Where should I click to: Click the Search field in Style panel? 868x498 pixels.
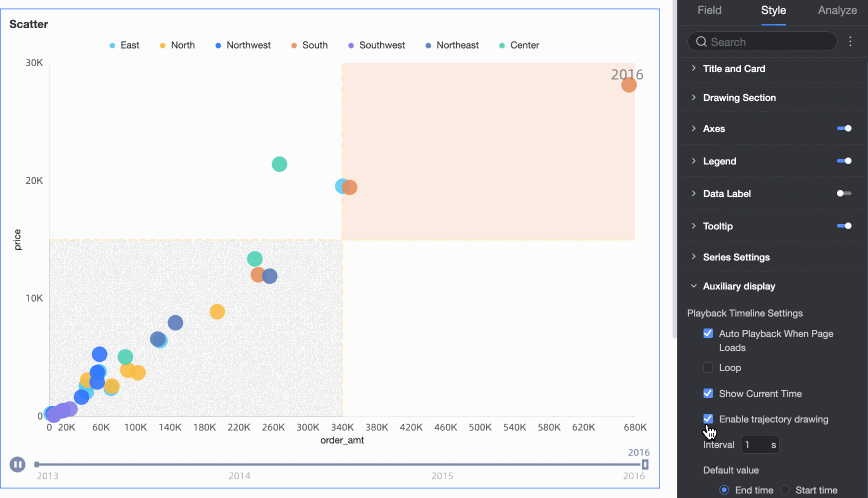click(762, 42)
